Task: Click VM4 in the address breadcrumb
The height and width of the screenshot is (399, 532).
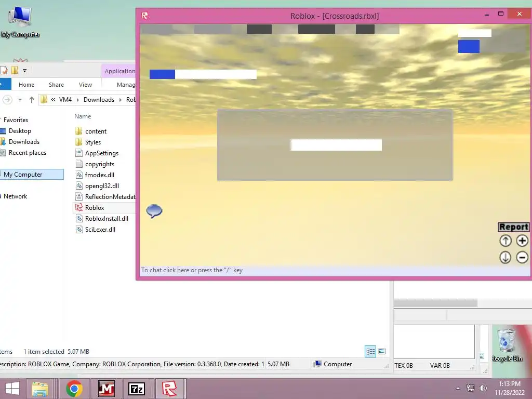Action: click(65, 100)
